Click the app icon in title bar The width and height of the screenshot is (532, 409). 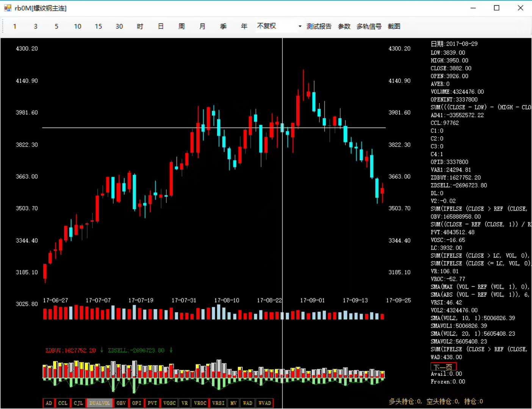(8, 8)
